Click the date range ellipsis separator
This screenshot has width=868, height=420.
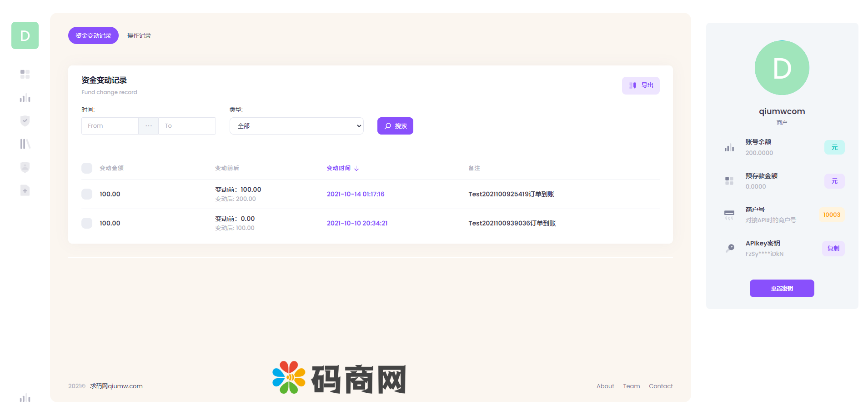[x=149, y=126]
